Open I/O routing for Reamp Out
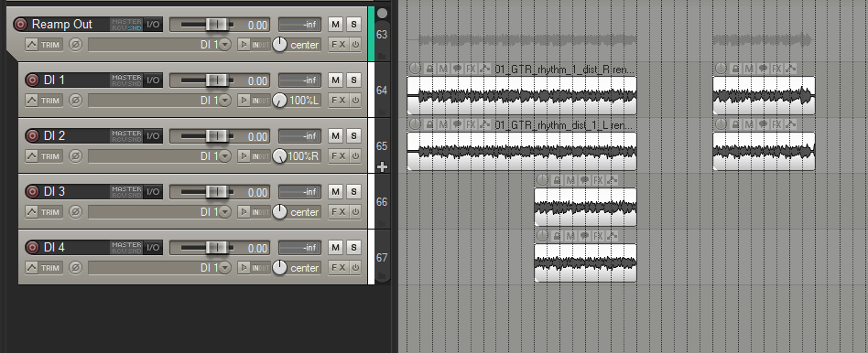Screen dimensions: 868x353 pyautogui.click(x=153, y=25)
